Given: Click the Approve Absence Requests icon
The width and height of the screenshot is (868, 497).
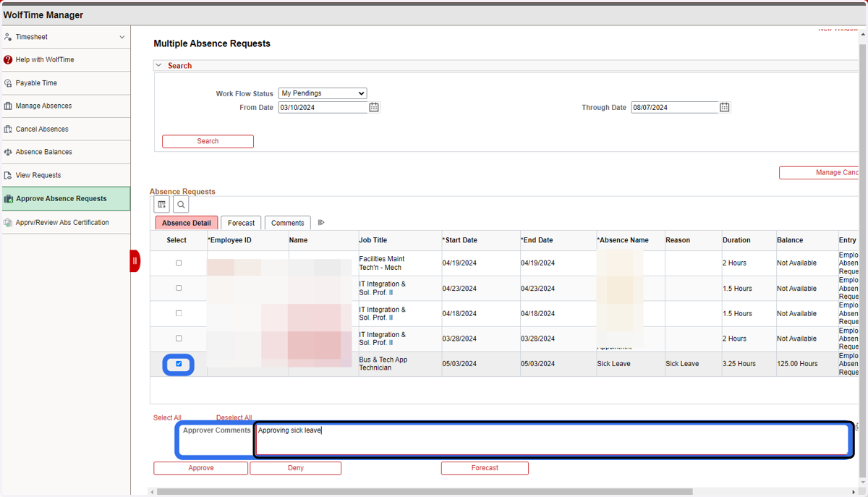Looking at the screenshot, I should pyautogui.click(x=9, y=199).
